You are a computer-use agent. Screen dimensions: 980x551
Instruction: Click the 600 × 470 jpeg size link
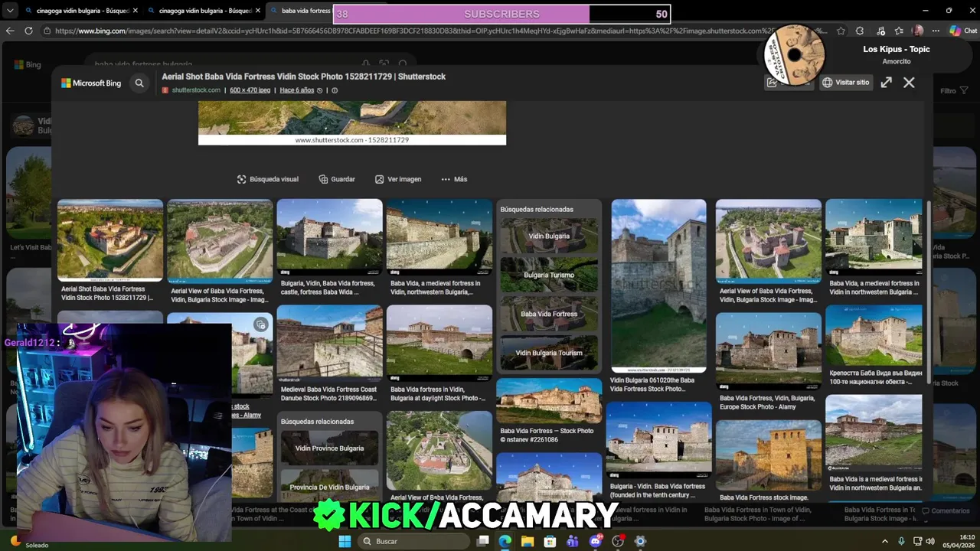[x=250, y=90]
